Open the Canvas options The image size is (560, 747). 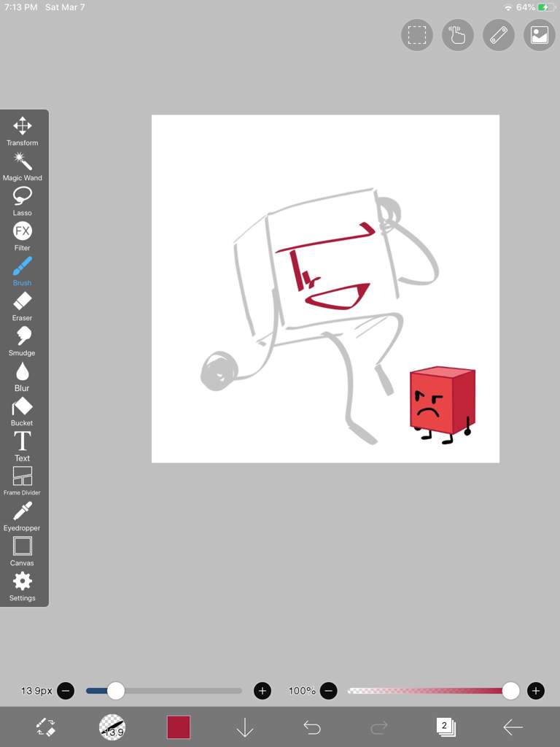click(x=23, y=551)
